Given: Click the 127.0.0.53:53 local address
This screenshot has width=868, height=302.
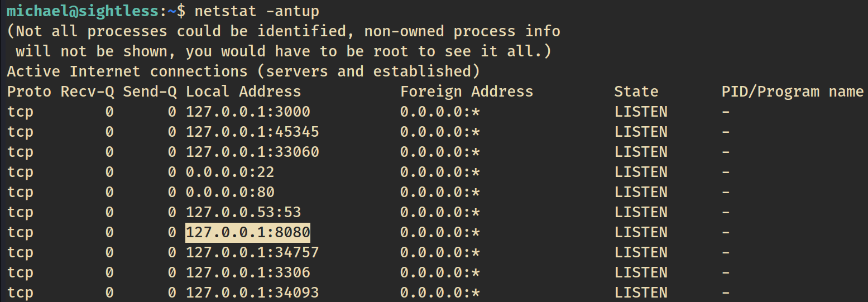Looking at the screenshot, I should click(243, 212).
